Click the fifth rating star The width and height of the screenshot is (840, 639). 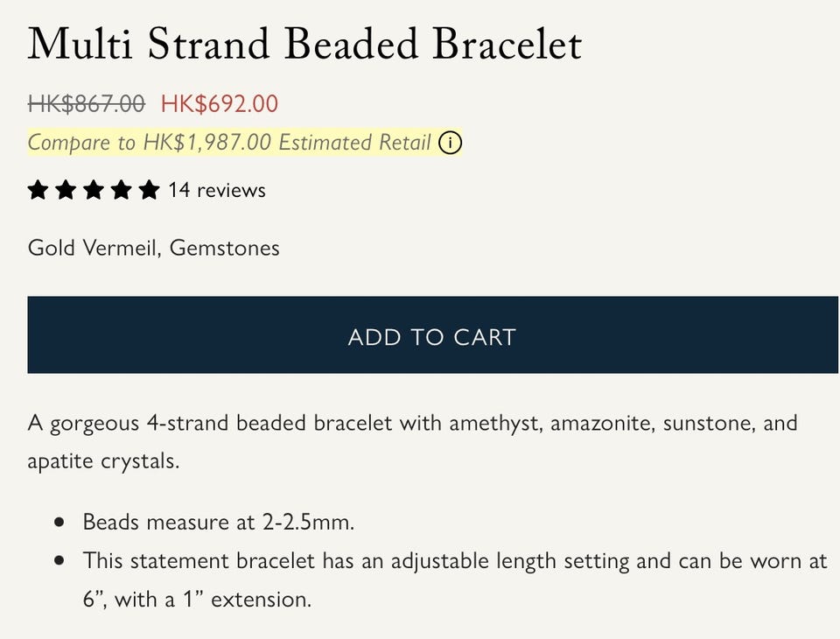149,190
